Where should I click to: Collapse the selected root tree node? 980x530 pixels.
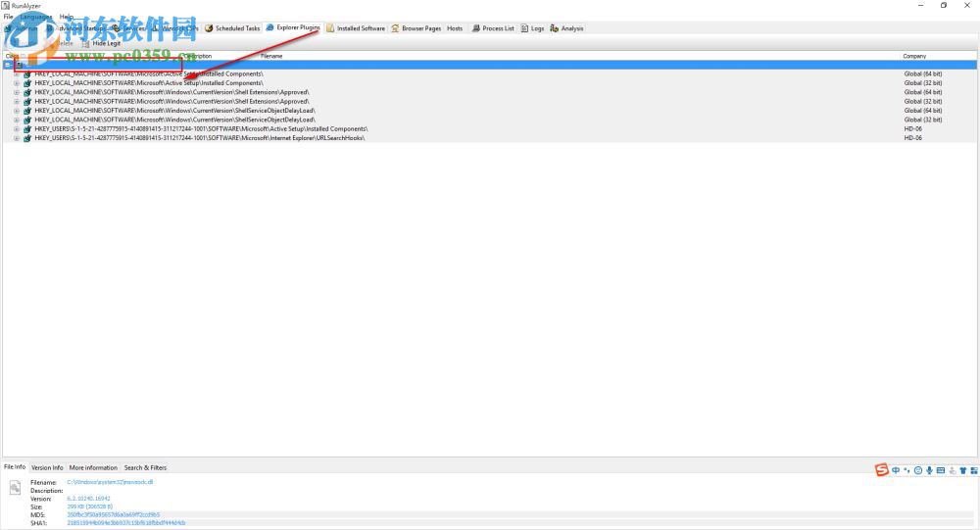8,65
